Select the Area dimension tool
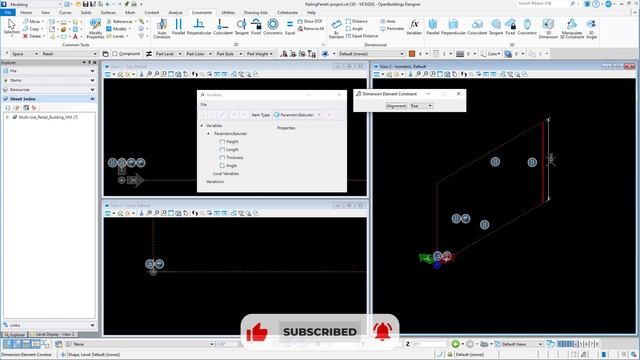Screen dimensions: 640x360 388,21
